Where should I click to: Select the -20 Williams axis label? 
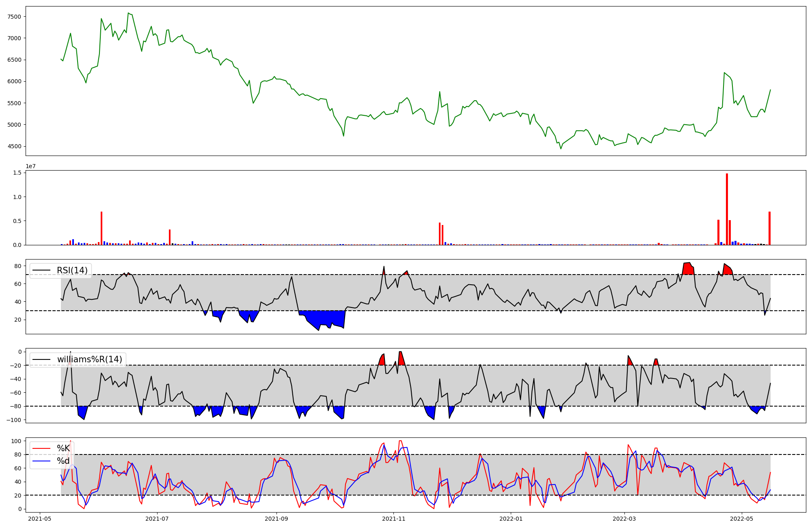click(x=16, y=366)
